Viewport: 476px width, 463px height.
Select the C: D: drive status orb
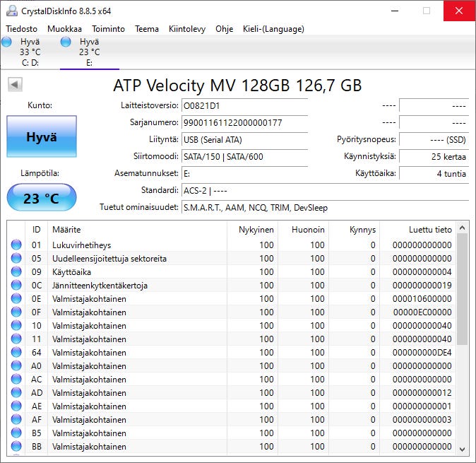(x=8, y=42)
